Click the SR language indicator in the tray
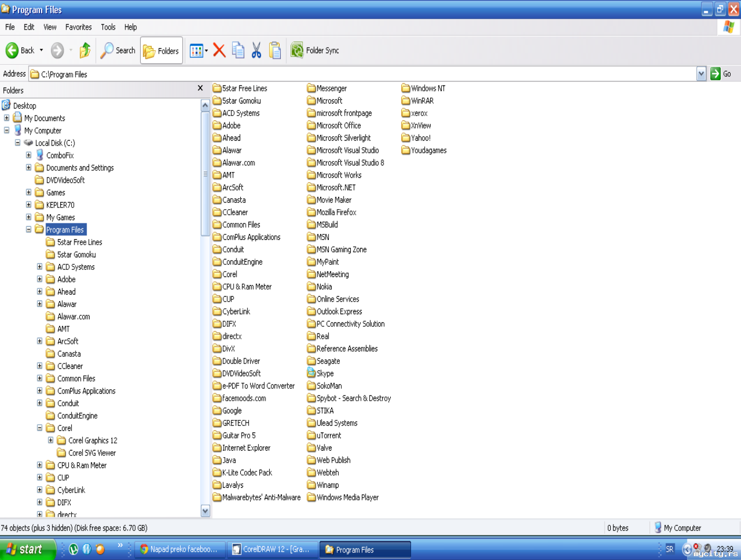Screen dimensions: 741x560 (669, 549)
